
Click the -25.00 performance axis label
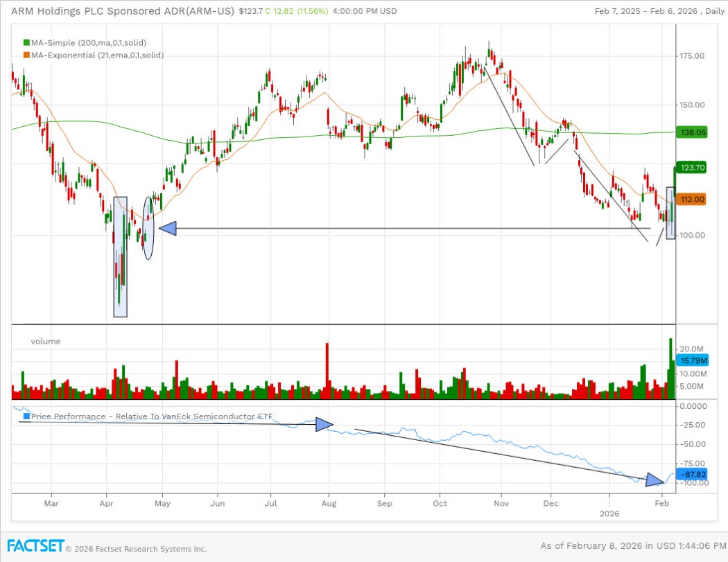[x=692, y=425]
